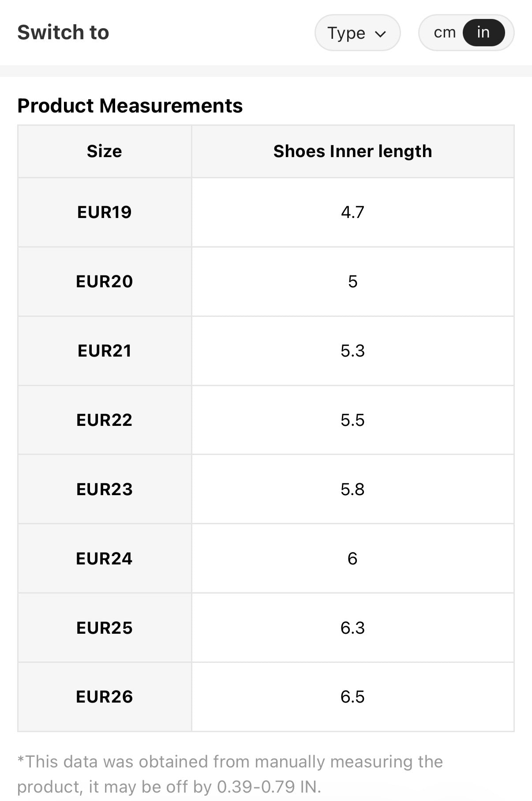Click the EUR21 size cell

click(x=104, y=351)
